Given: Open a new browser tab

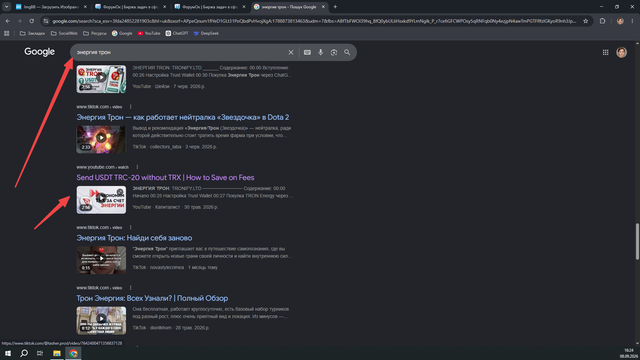Looking at the screenshot, I should click(335, 7).
